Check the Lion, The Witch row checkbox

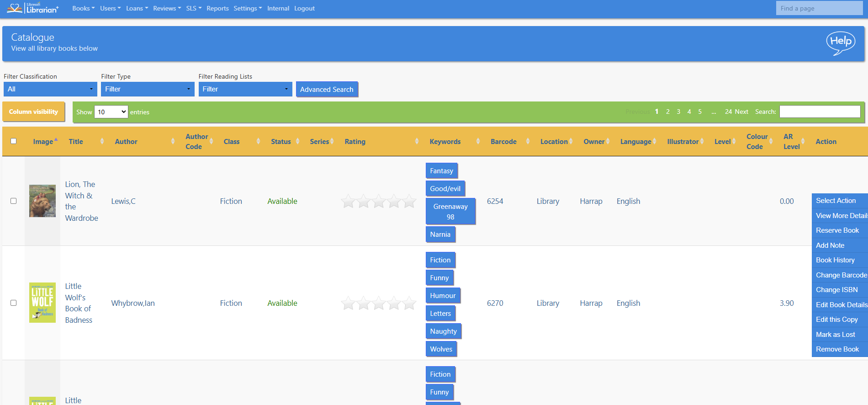click(13, 201)
